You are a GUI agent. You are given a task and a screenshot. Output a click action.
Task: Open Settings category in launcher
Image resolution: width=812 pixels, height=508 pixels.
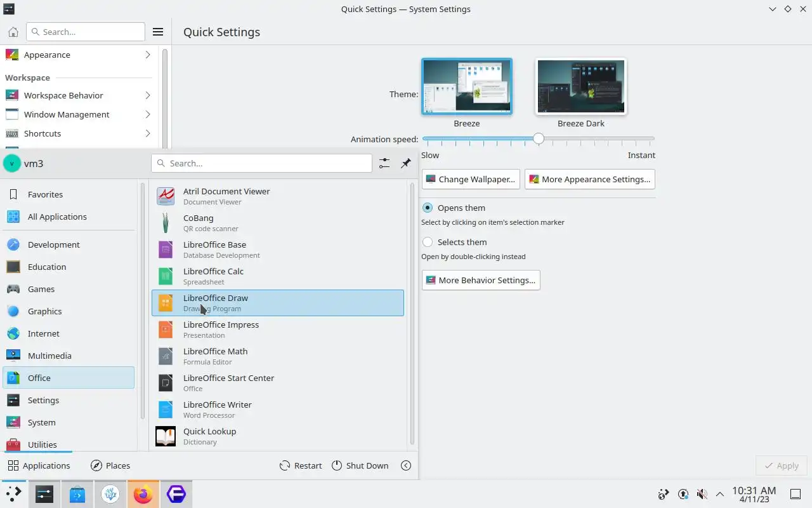69,400
